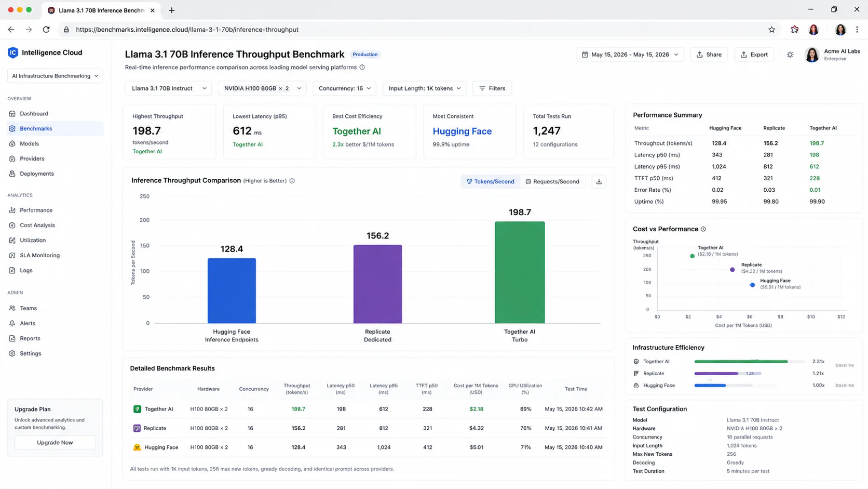Screen dimensions: 868x489
Task: Click the Intelligence Cloud logo icon
Action: 13,52
